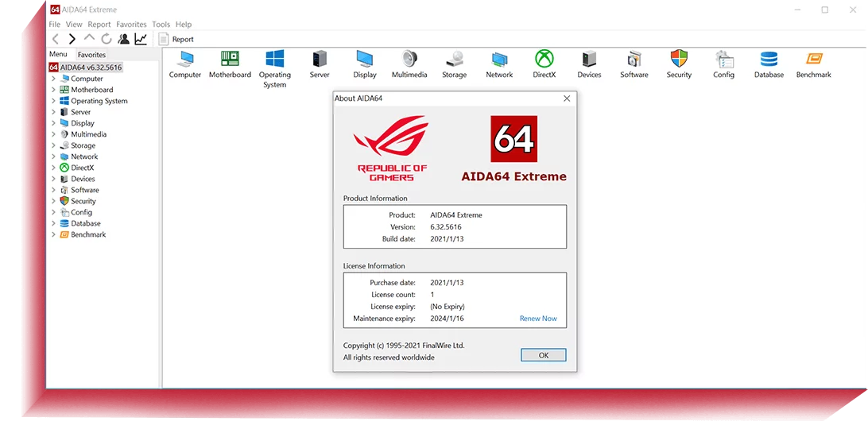Open the Database category icon
The height and width of the screenshot is (429, 868).
point(769,59)
